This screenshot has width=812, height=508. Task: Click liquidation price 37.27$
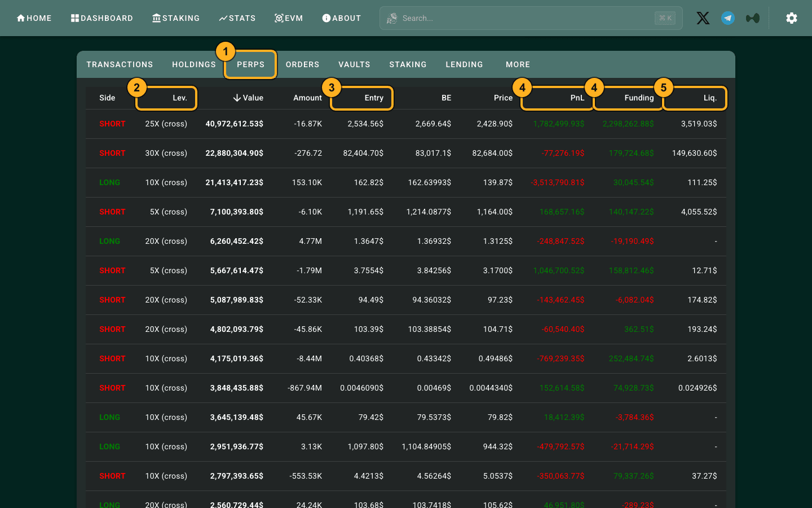coord(704,476)
